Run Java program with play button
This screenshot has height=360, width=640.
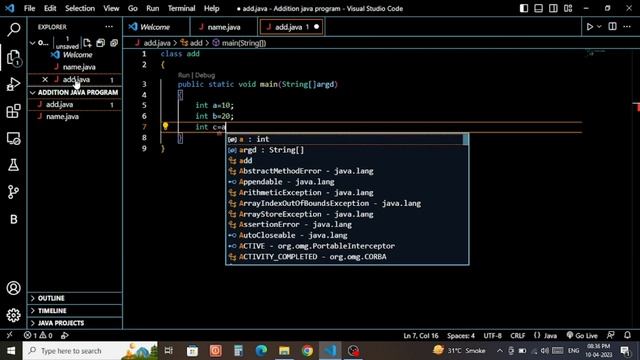[590, 27]
